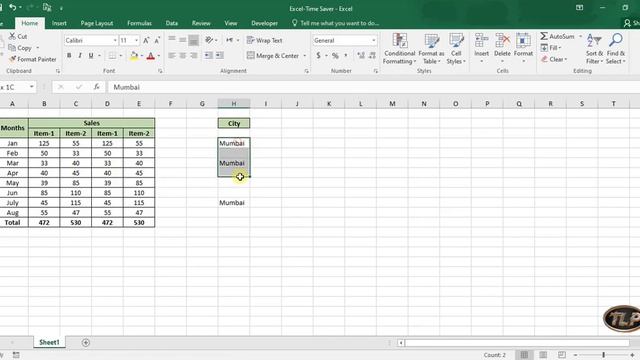640x360 pixels.
Task: Switch to the Formulas tab
Action: pos(139,23)
